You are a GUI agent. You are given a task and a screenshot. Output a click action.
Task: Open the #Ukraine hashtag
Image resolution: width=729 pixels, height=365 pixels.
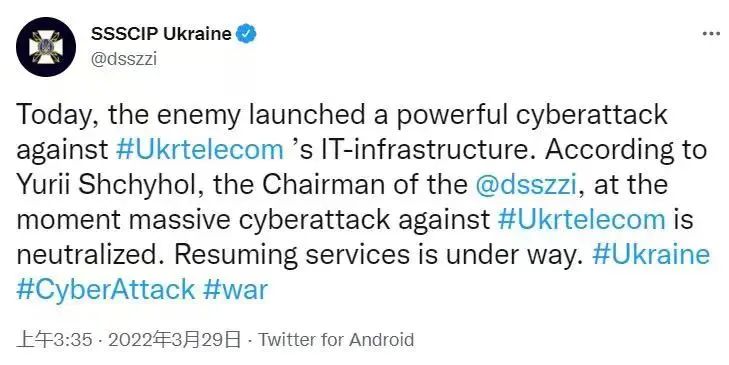click(651, 254)
